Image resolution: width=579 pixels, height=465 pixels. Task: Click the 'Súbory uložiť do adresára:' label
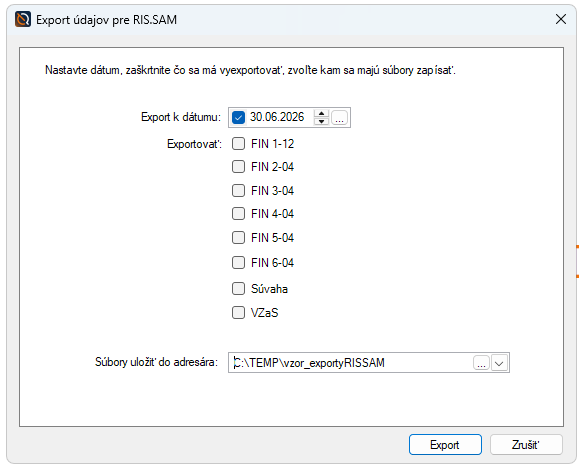point(156,362)
